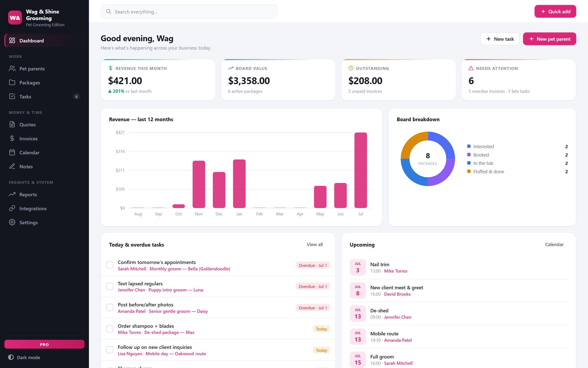Click the New task button

click(x=500, y=39)
